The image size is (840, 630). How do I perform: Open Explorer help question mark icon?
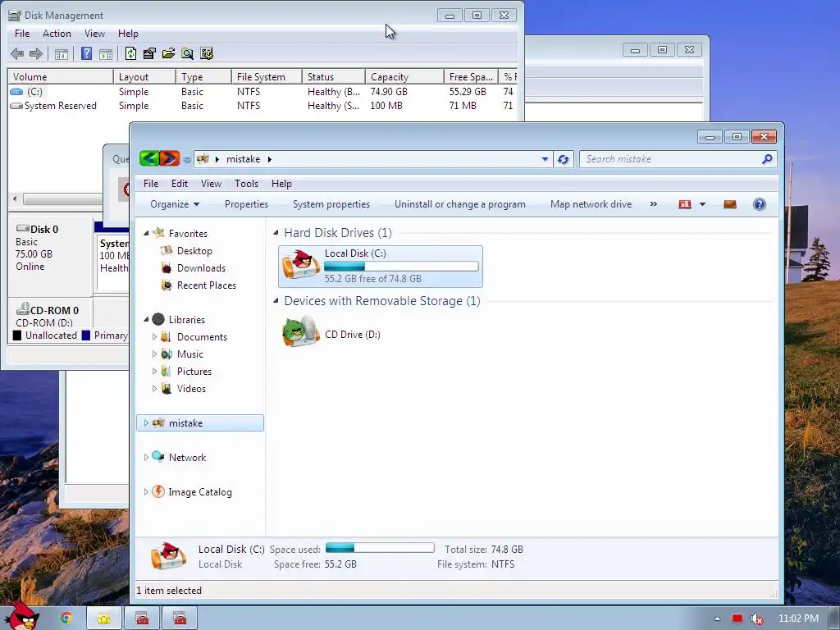tap(759, 204)
